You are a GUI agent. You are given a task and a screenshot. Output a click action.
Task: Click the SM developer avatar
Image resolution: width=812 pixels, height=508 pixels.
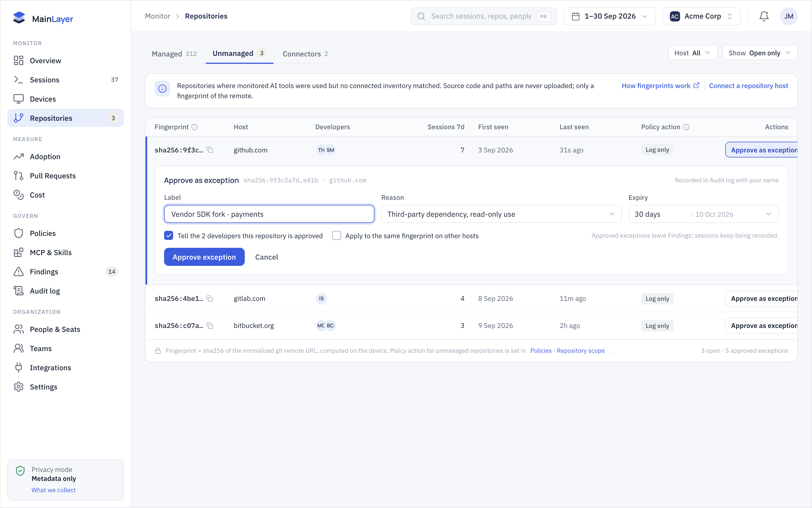[x=330, y=150]
